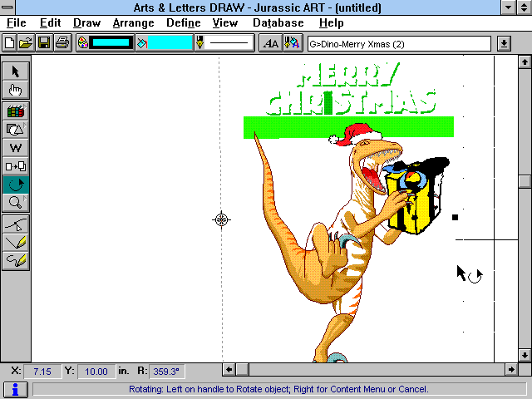Toggle the rotate tool
The height and width of the screenshot is (399, 532).
tap(16, 184)
